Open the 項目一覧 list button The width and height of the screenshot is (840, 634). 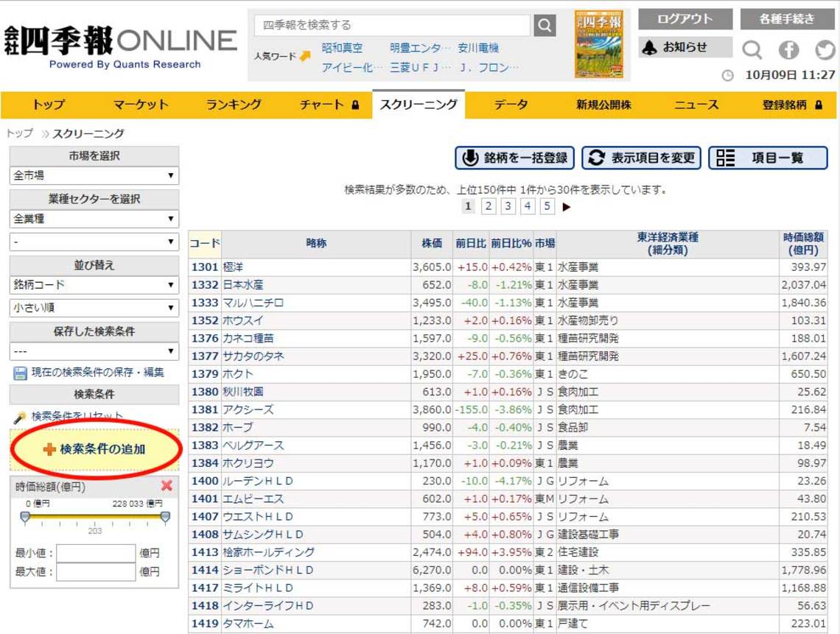tap(768, 158)
